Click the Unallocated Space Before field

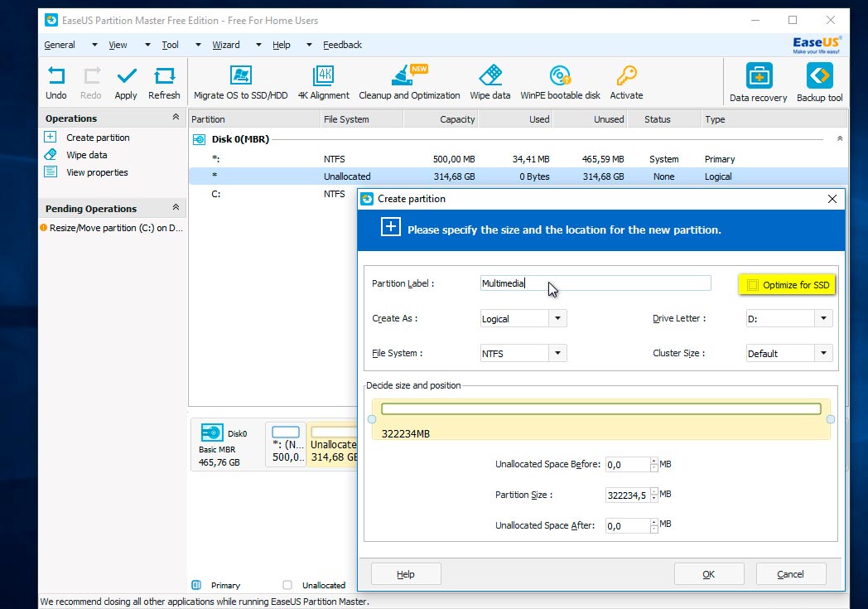point(628,465)
